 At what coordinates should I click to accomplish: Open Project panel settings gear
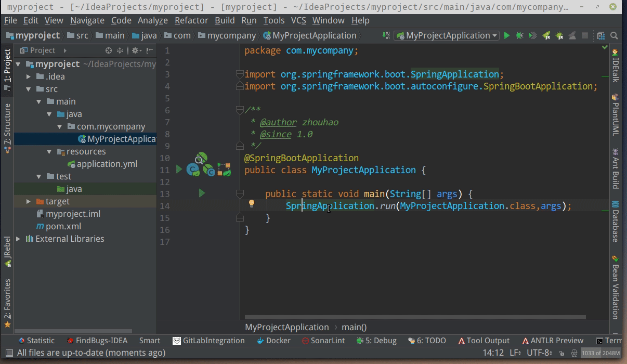pyautogui.click(x=136, y=50)
